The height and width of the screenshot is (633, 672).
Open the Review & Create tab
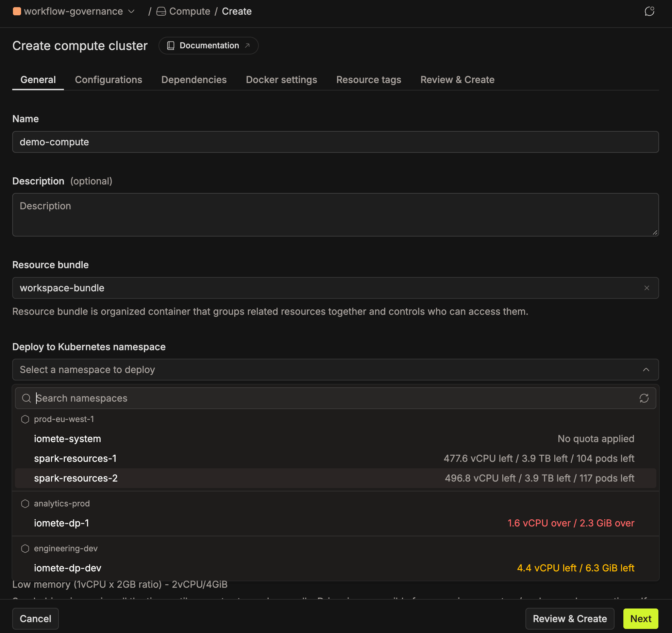(457, 80)
